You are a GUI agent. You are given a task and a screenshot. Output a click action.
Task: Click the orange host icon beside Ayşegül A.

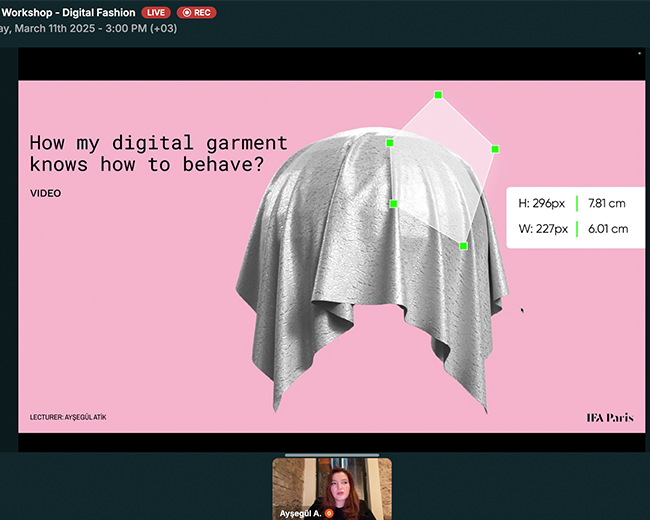point(329,513)
